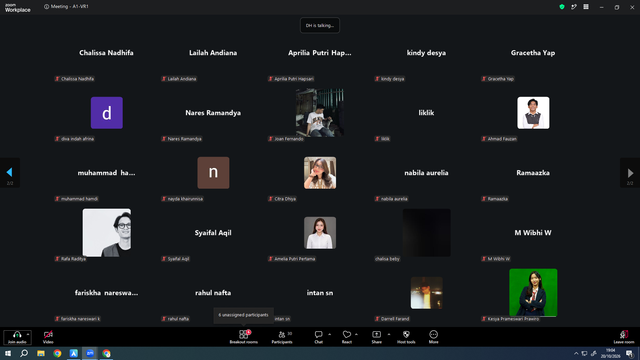640x360 pixels.
Task: Select chalisa beby's dark video tile
Action: point(427,233)
